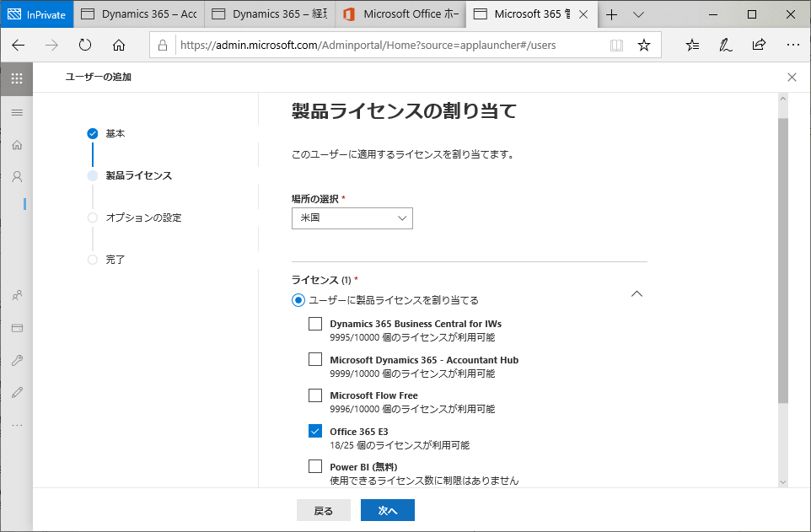
Task: Click このユーザーに適用するライセンスを割り当てます description
Action: [403, 154]
